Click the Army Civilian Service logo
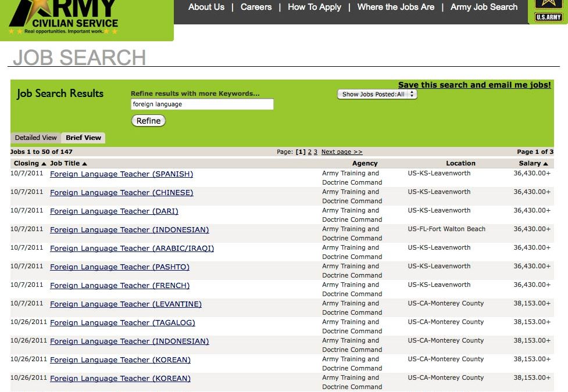 tap(64, 17)
